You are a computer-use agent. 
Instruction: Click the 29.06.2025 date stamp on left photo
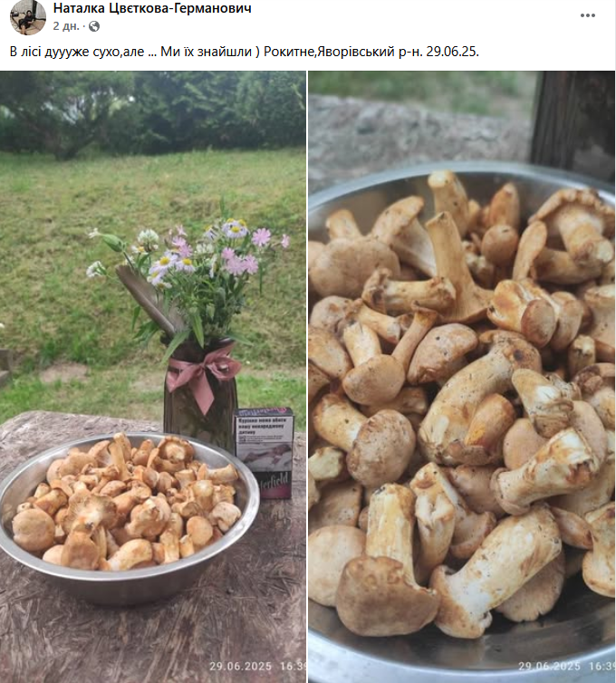(240, 666)
